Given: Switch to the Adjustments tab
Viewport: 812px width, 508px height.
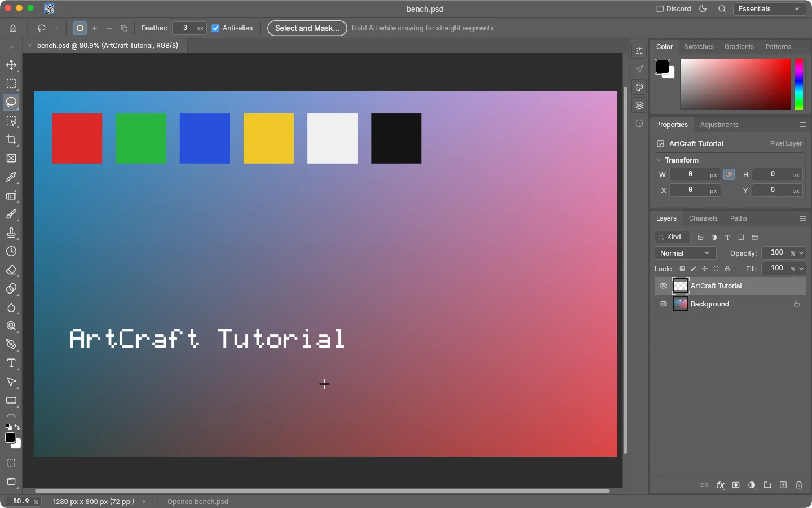Looking at the screenshot, I should pos(719,125).
